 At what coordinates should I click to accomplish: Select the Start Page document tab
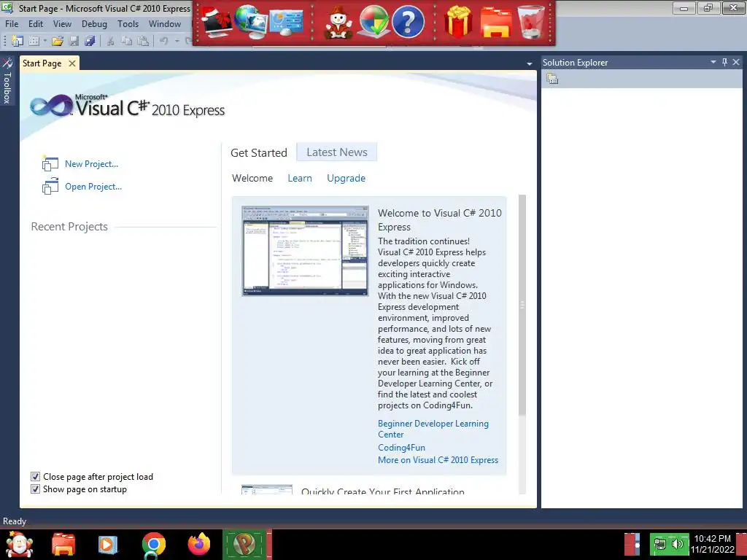click(42, 63)
